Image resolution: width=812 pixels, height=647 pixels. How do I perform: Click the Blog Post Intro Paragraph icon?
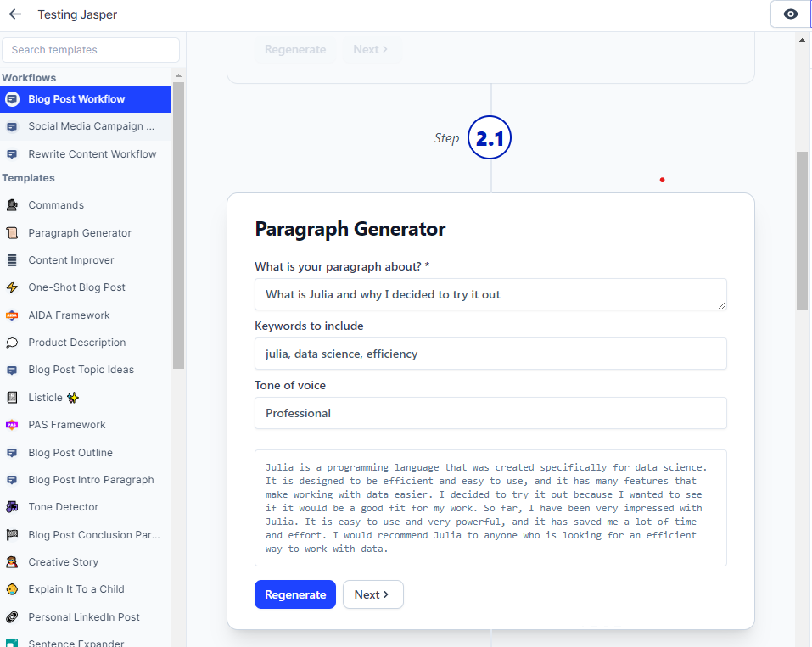pos(12,480)
